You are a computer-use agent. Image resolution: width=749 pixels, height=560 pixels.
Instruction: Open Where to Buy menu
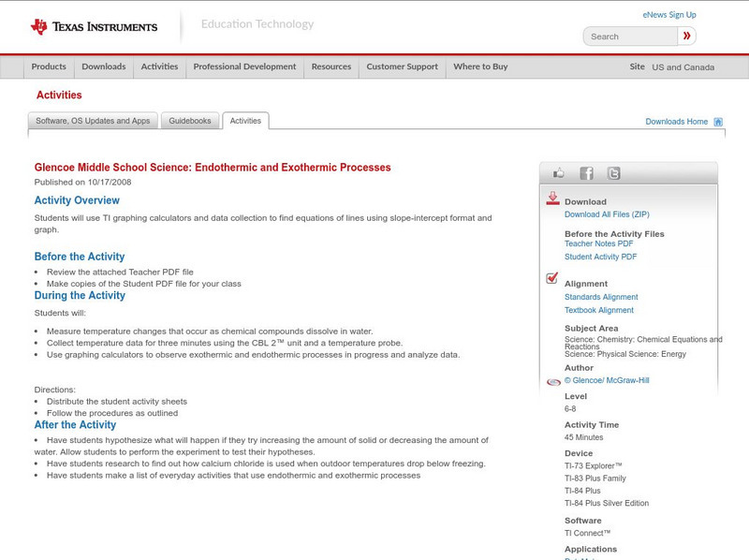coord(480,66)
